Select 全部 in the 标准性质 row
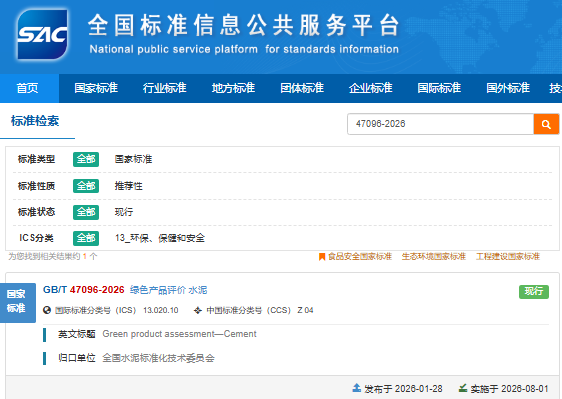The height and width of the screenshot is (399, 562). [86, 186]
